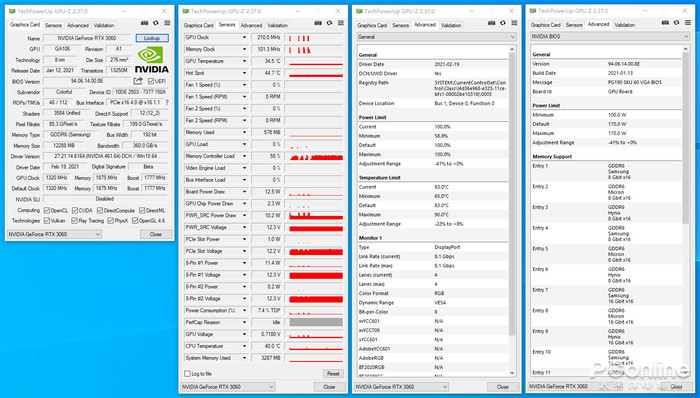The width and height of the screenshot is (700, 398).
Task: Click the BIOS export share icon
Action: (x=138, y=81)
